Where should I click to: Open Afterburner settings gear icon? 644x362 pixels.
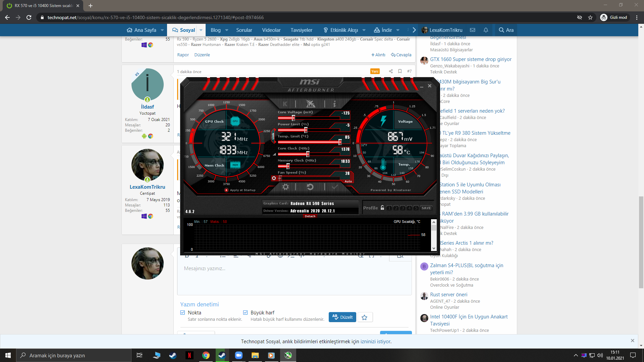tap(285, 187)
